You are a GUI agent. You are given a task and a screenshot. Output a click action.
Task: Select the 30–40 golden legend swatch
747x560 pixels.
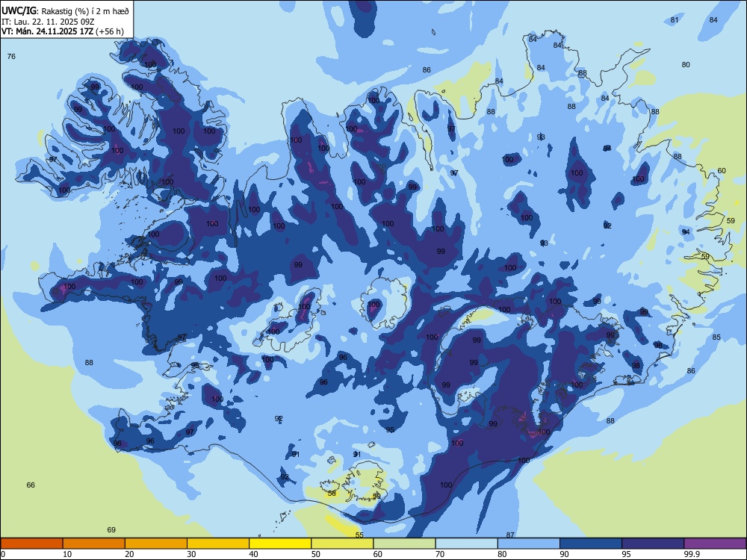[218, 544]
